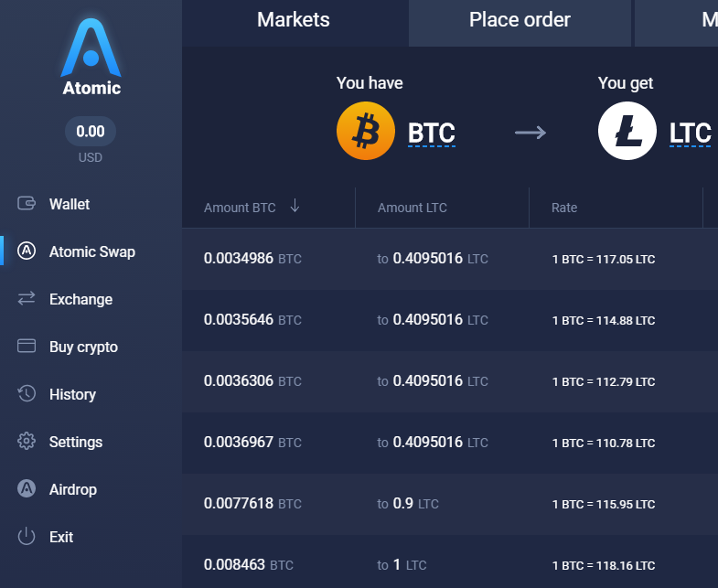Click the Airdrop sidebar icon
The height and width of the screenshot is (588, 718).
[27, 489]
